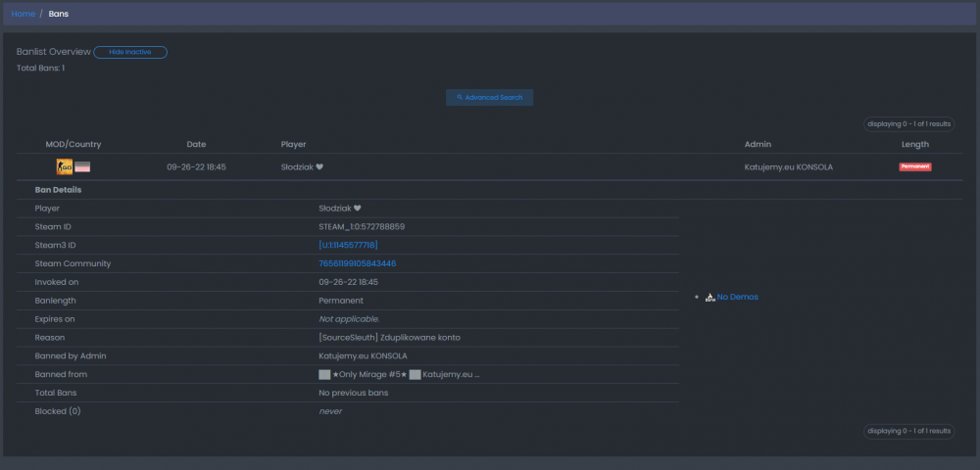Click the reason text Zduplikowane konto
Screen dimensions: 980x470
click(420, 338)
